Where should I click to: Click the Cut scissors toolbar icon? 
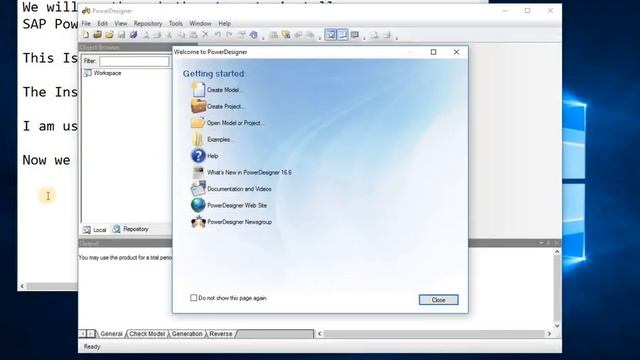[x=169, y=35]
